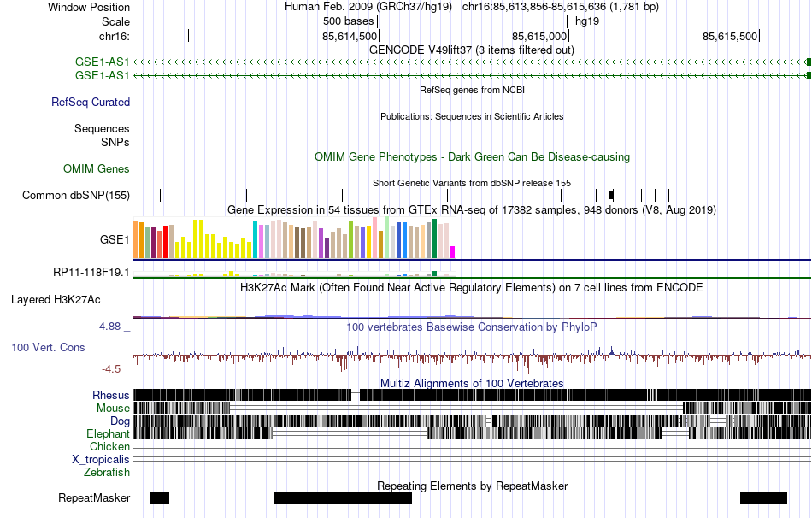Click the Rhesus alignment bar
Screen dimensions: 812x518
coord(472,395)
